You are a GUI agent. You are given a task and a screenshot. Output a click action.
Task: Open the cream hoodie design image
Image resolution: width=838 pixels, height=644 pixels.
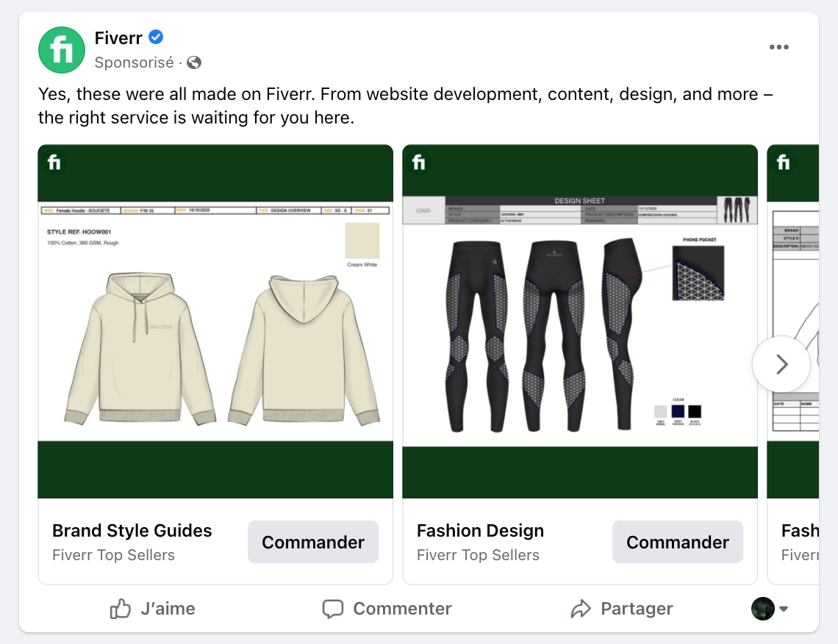click(x=215, y=346)
